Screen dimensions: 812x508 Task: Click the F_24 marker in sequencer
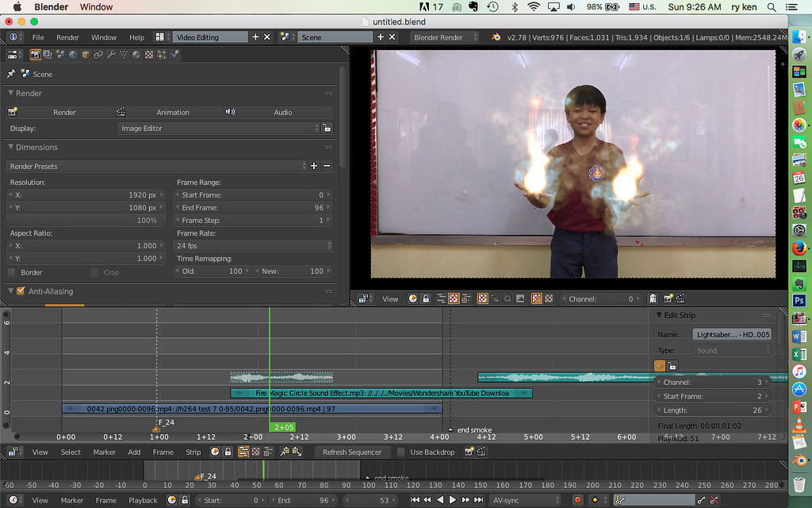pos(156,429)
